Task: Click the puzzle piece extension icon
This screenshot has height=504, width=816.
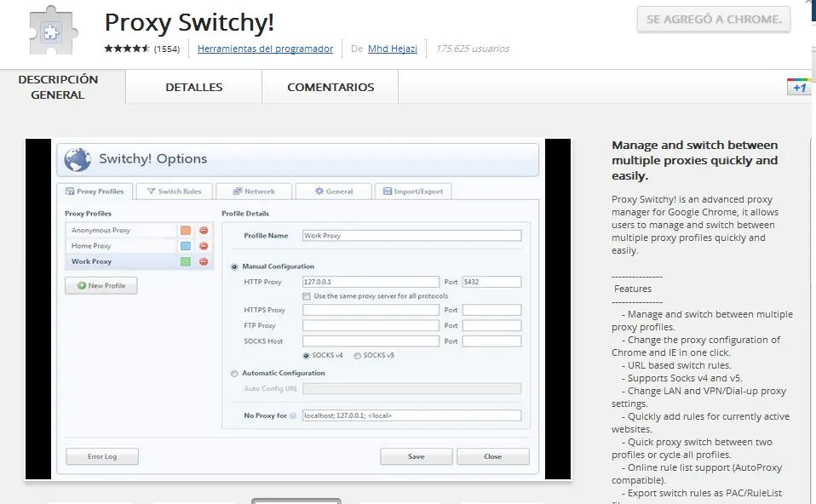Action: (x=54, y=31)
